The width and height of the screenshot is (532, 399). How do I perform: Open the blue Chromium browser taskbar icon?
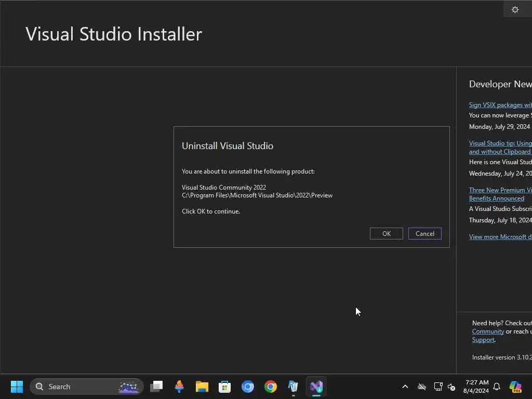[x=248, y=387]
